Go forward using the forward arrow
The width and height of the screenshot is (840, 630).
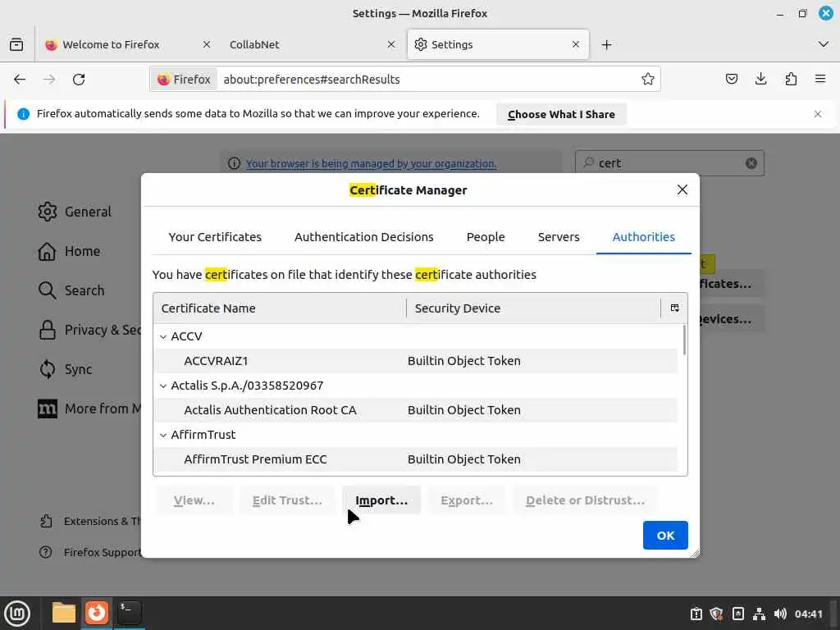pos(49,80)
